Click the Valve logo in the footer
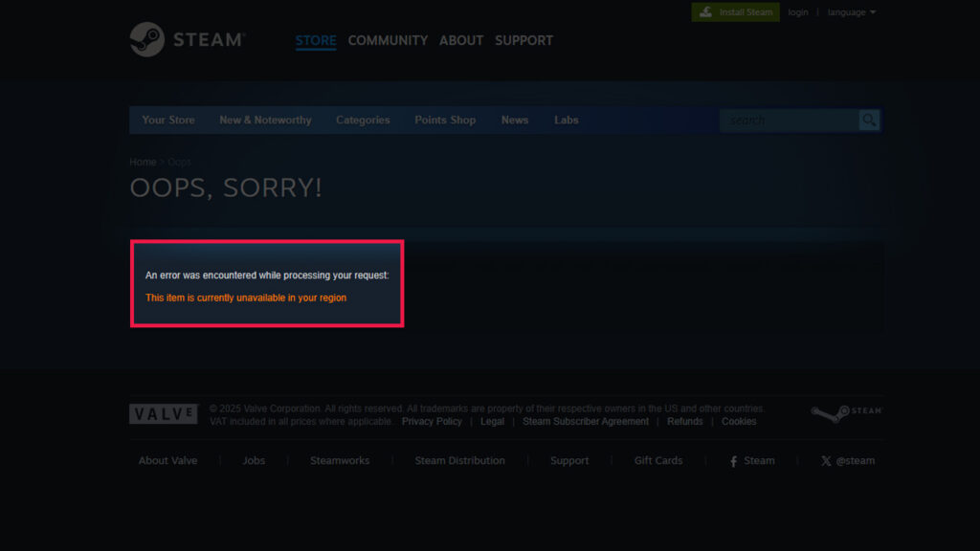 click(x=164, y=413)
